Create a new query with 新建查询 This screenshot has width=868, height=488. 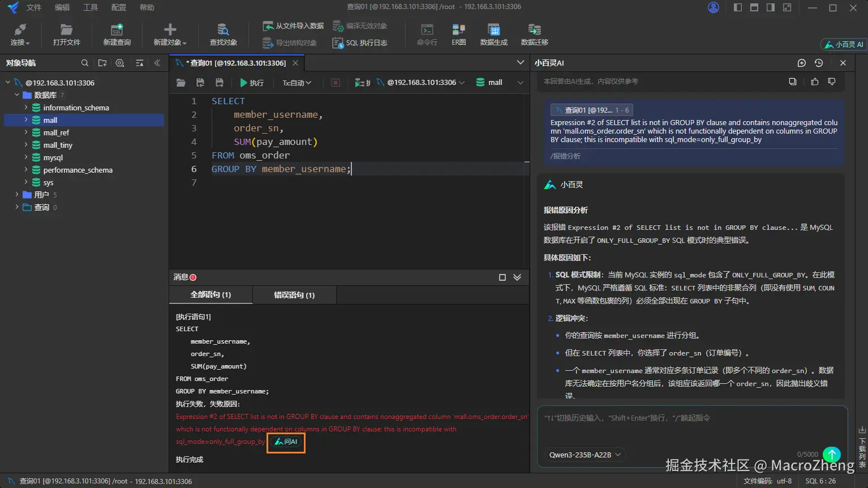click(117, 35)
